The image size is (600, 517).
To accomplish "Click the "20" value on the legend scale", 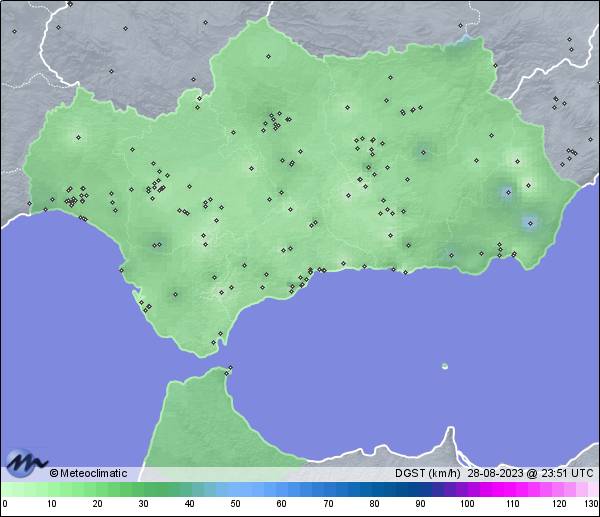I will pyautogui.click(x=98, y=503).
